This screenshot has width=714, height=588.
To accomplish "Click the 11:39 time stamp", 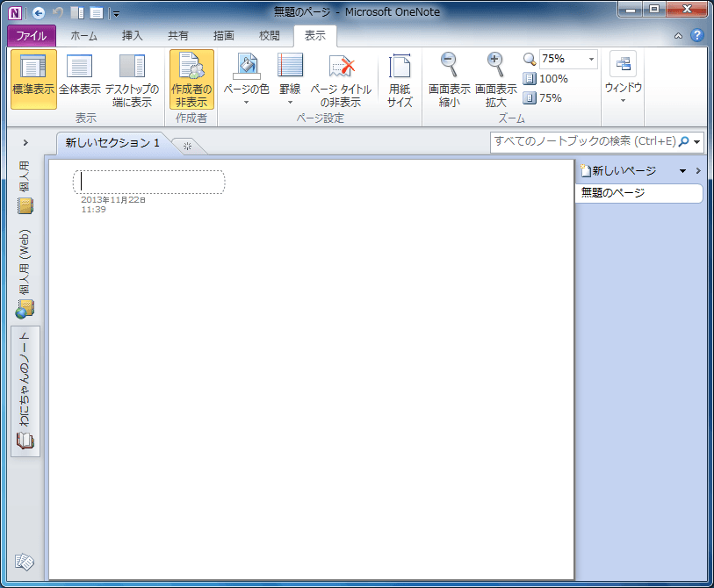I will pyautogui.click(x=94, y=210).
